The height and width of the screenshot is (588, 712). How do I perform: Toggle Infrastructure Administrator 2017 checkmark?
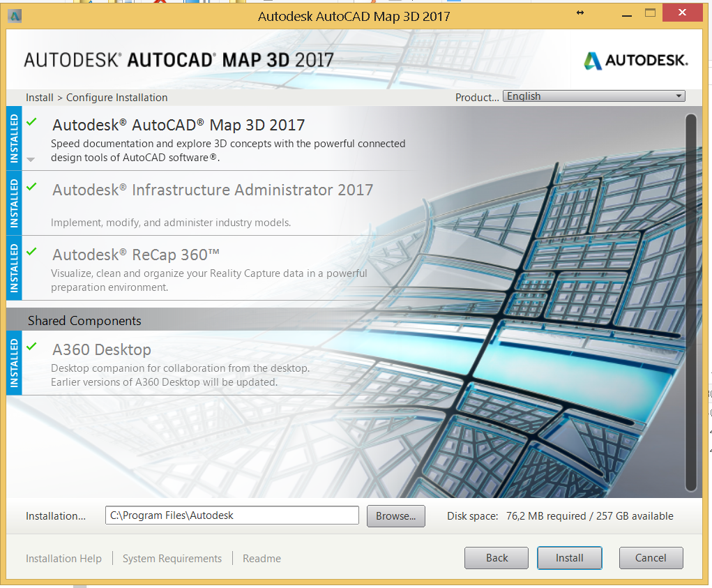tap(31, 187)
